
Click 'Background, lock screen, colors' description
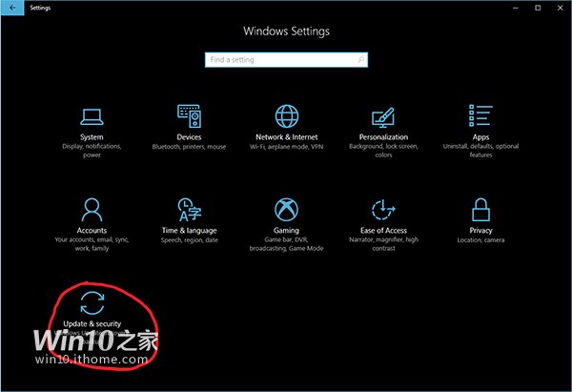383,151
